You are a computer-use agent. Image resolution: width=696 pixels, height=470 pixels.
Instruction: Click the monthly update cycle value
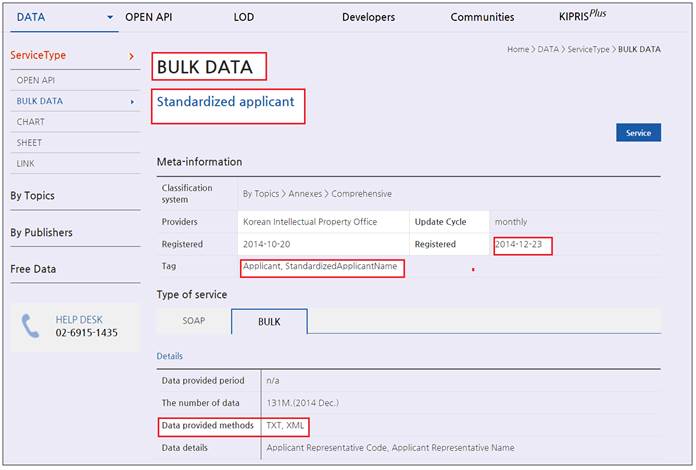[511, 222]
